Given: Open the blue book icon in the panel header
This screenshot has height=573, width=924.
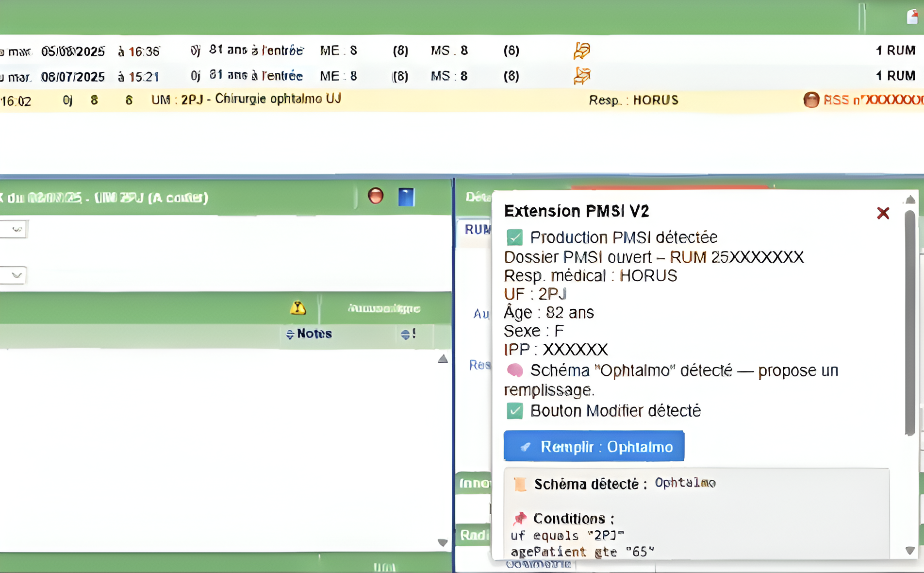Looking at the screenshot, I should click(x=406, y=197).
